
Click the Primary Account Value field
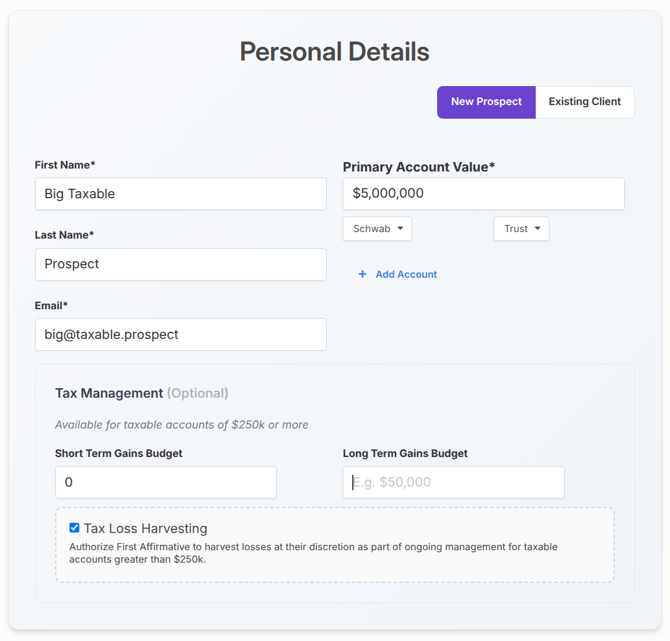pyautogui.click(x=483, y=194)
